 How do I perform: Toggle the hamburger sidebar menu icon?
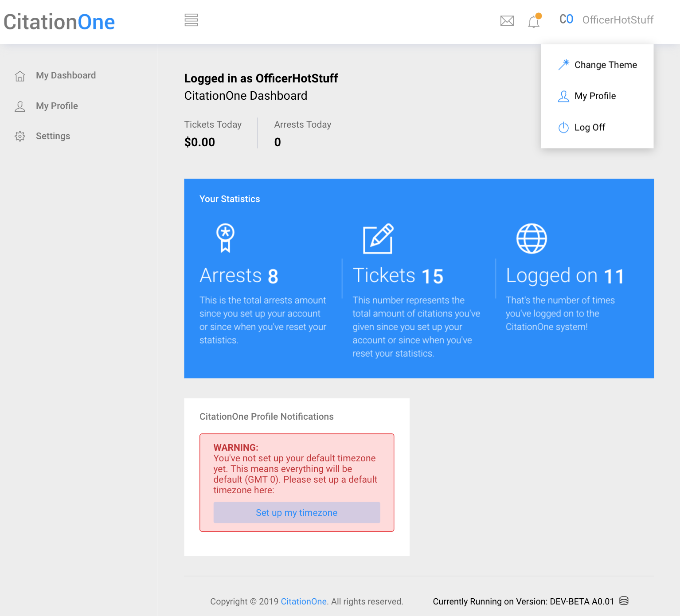(x=191, y=20)
